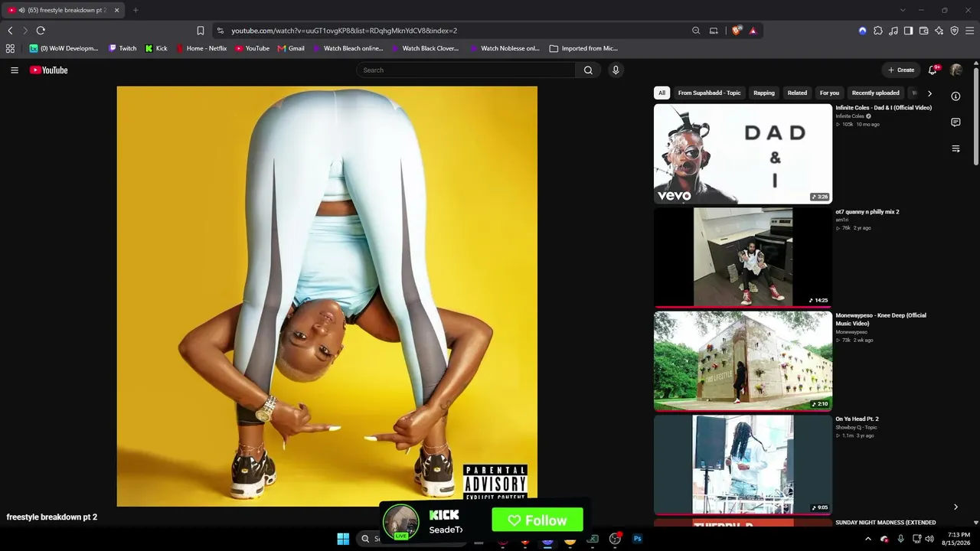The width and height of the screenshot is (980, 551).
Task: Open the YouTube guide hamburger menu
Action: point(14,70)
